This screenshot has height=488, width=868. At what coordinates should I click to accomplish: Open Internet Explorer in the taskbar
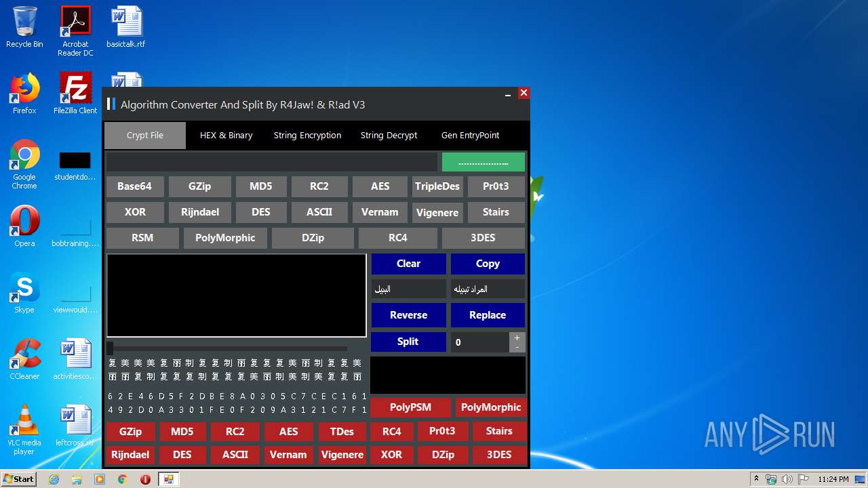tap(54, 479)
